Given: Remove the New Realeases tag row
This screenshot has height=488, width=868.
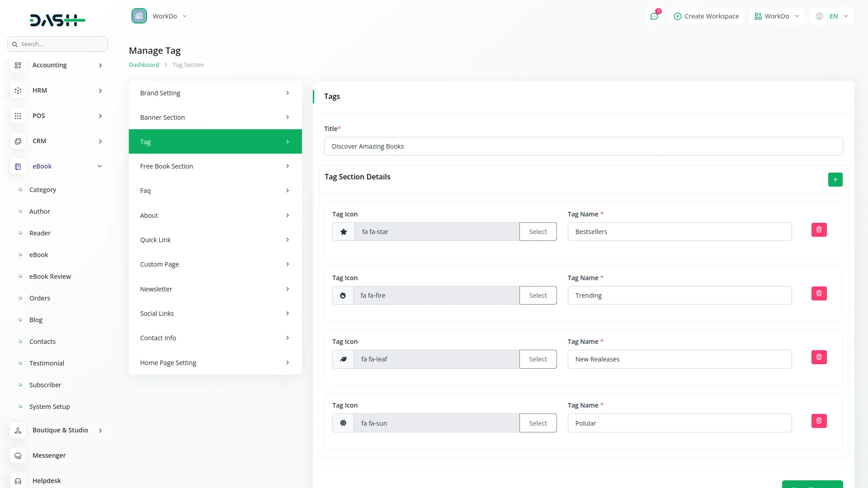Looking at the screenshot, I should (x=819, y=357).
